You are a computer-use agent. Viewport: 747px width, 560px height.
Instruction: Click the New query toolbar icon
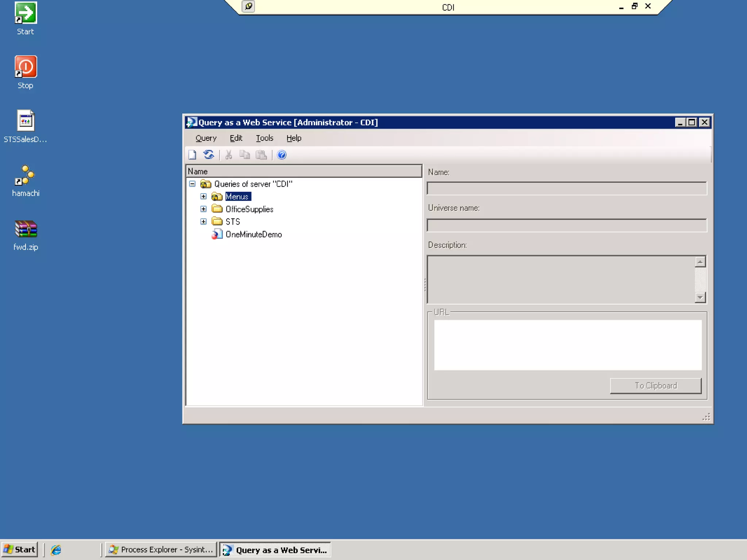coord(192,155)
